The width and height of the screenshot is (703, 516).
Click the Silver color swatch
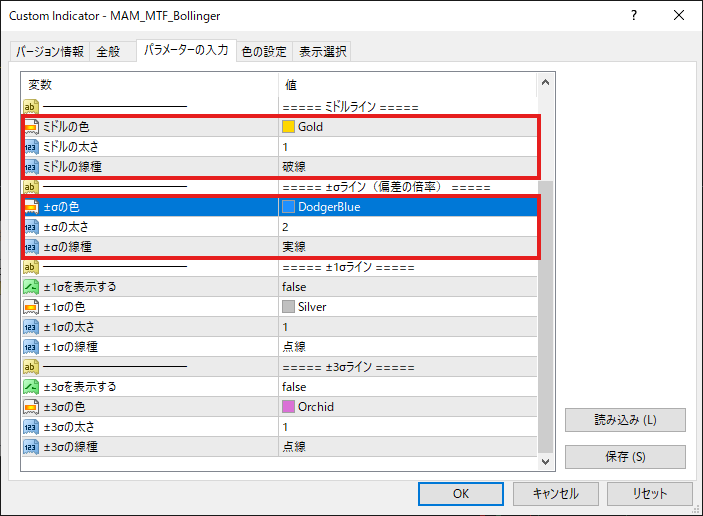(288, 307)
